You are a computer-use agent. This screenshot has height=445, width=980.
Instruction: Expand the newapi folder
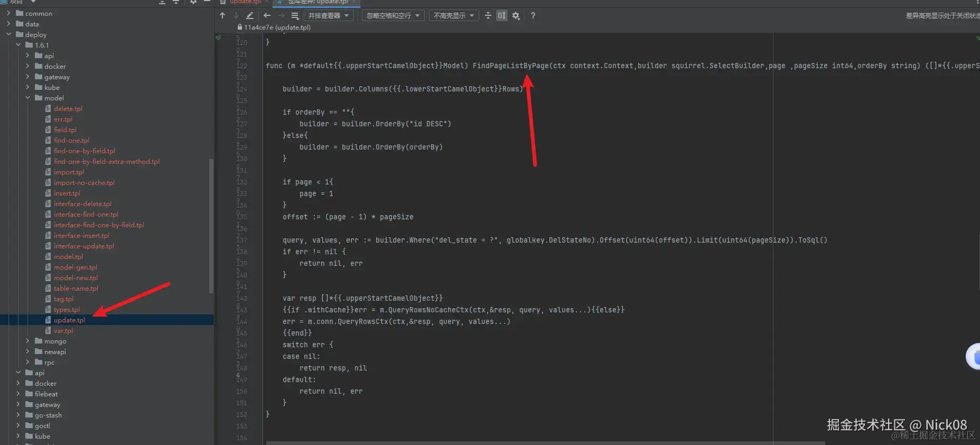(x=27, y=351)
